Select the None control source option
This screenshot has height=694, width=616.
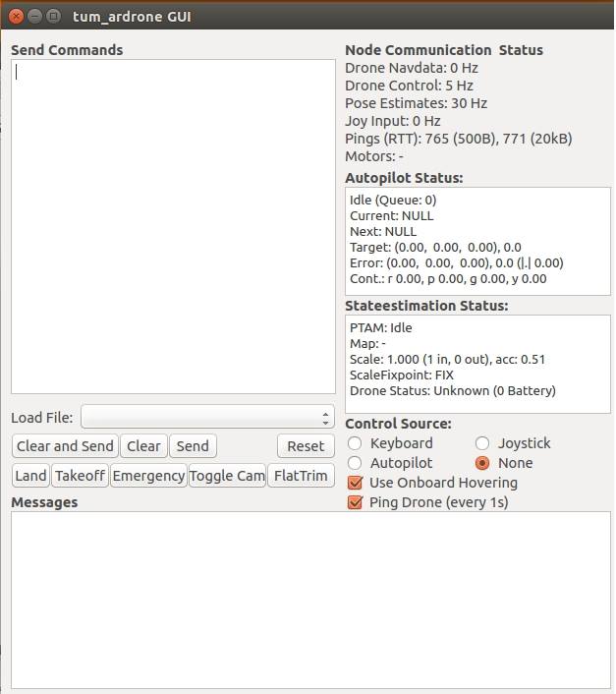click(x=482, y=463)
